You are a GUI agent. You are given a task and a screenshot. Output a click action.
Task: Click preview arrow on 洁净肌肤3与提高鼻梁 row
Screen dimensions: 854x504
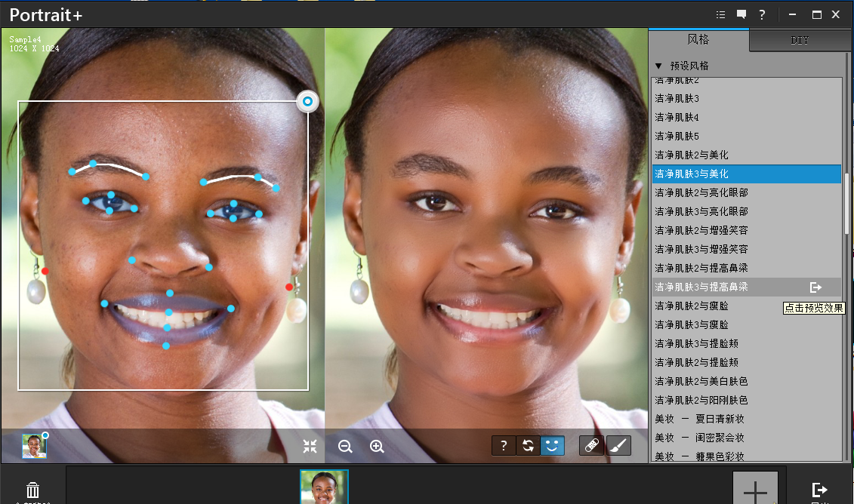tap(815, 287)
